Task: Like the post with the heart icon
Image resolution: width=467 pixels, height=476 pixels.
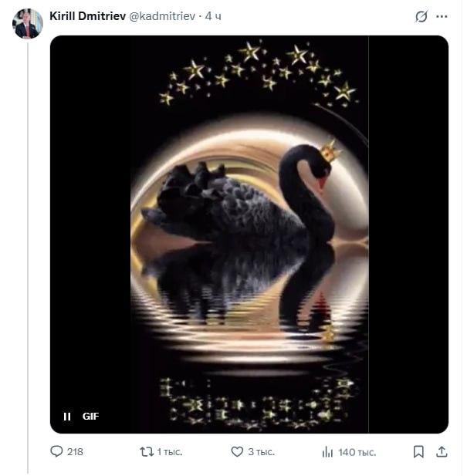Action: click(237, 451)
